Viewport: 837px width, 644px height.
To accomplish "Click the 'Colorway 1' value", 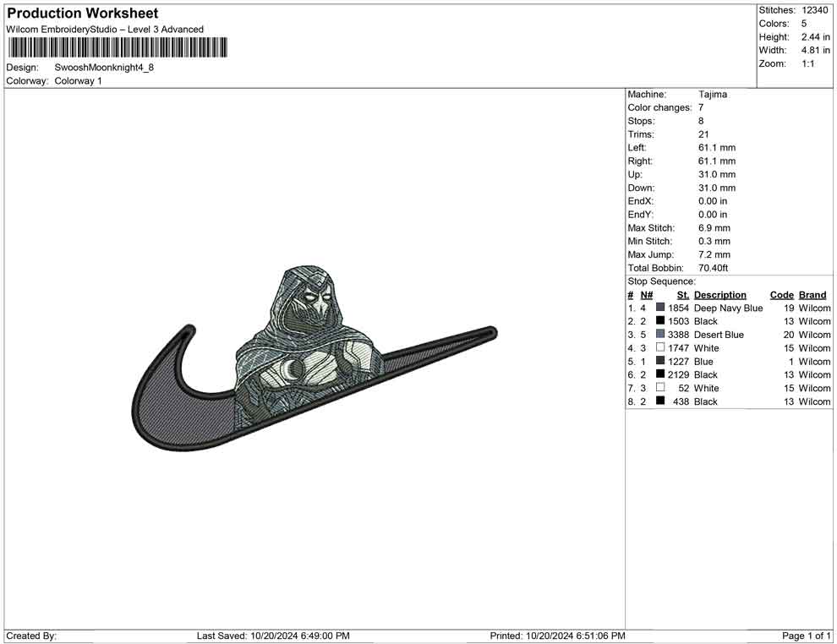I will point(78,81).
